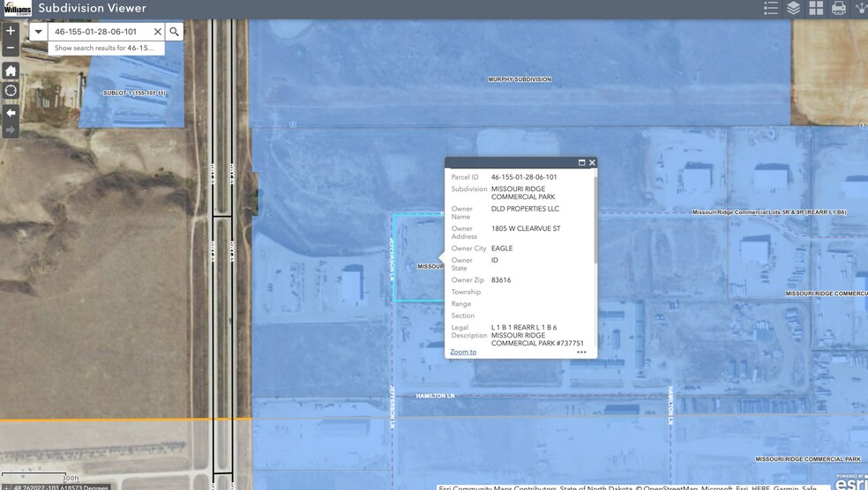Run search with magnifier button
This screenshot has width=868, height=490.
174,32
